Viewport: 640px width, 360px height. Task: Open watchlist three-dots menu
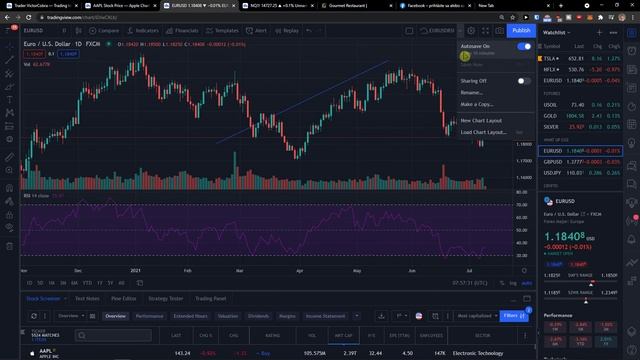tap(613, 32)
